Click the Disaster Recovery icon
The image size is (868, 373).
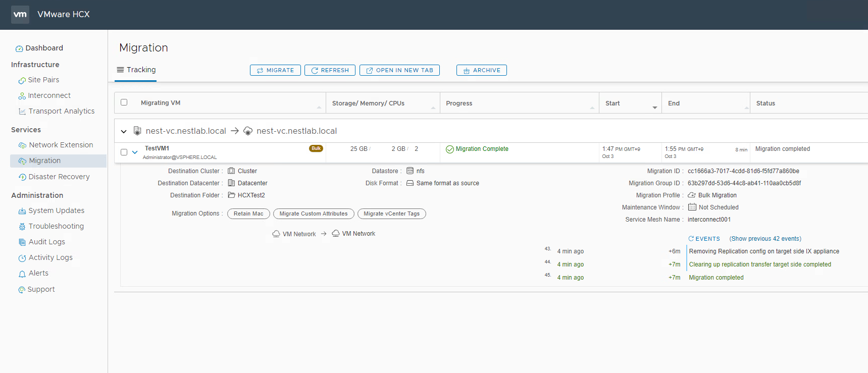pos(22,177)
